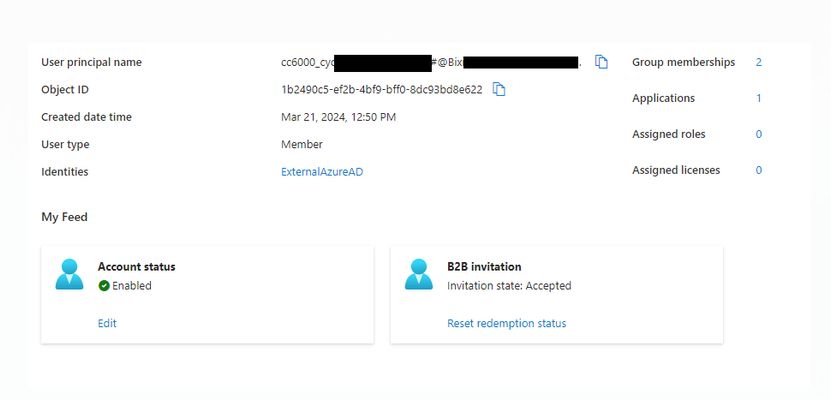This screenshot has width=831, height=400.
Task: Click the Invitation state: Accepted text
Action: [x=509, y=286]
